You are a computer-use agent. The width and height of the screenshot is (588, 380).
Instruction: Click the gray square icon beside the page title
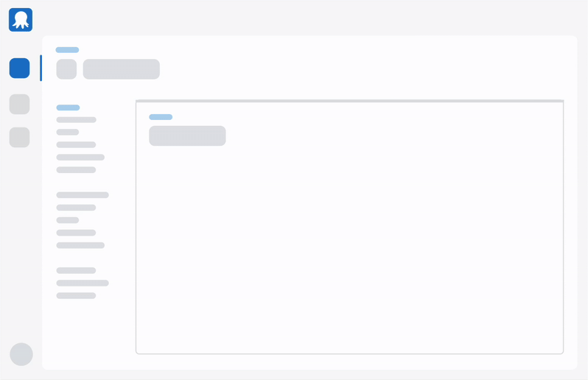[x=66, y=69]
